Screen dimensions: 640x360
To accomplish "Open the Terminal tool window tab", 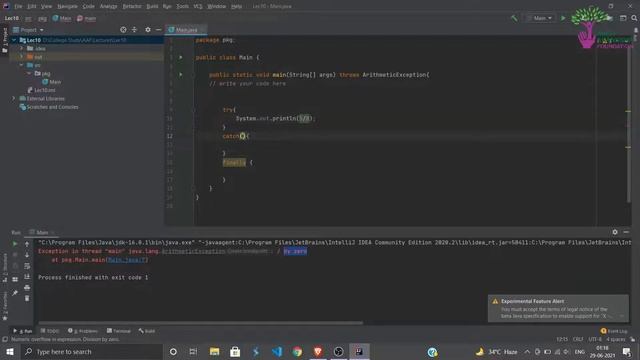I will pyautogui.click(x=119, y=331).
